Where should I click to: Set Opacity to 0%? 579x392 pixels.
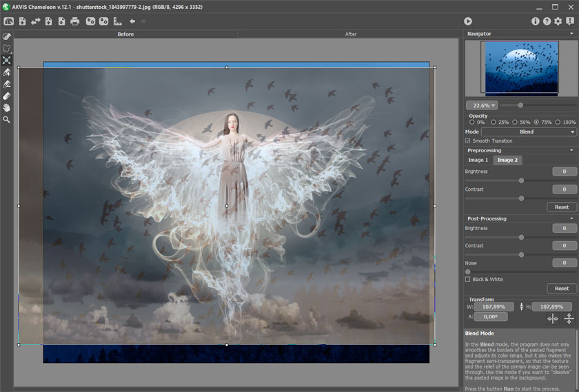pyautogui.click(x=471, y=122)
